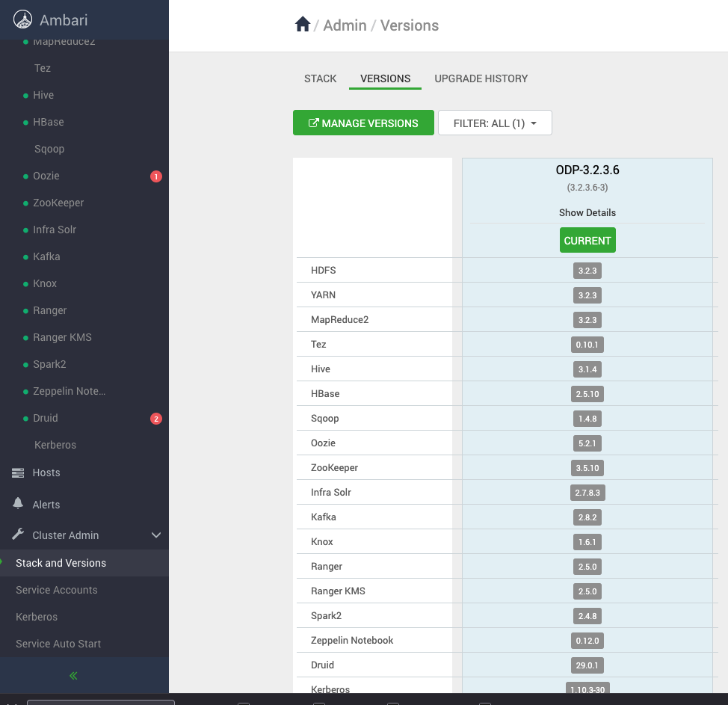Viewport: 728px width, 705px height.
Task: Open Service Auto Start settings
Action: [58, 644]
